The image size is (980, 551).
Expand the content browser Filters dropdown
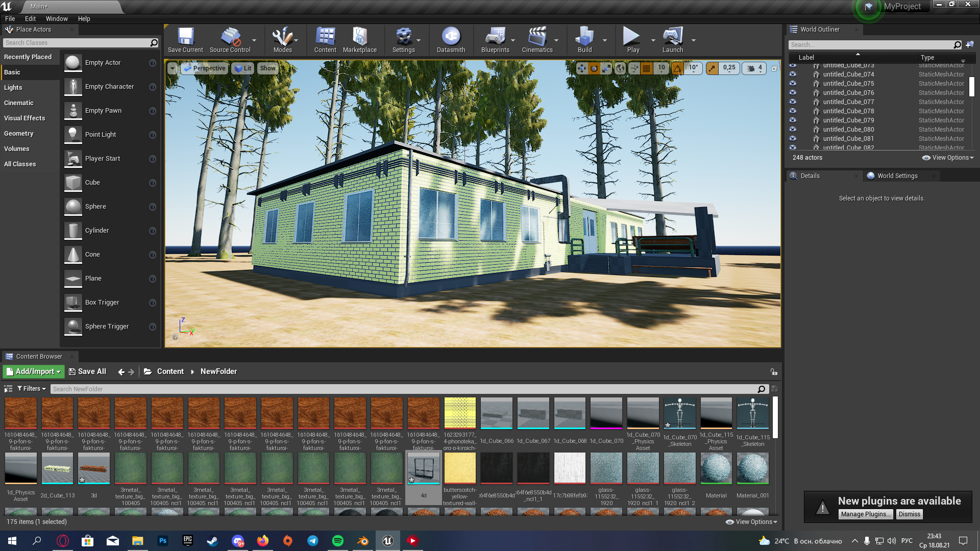pos(32,389)
